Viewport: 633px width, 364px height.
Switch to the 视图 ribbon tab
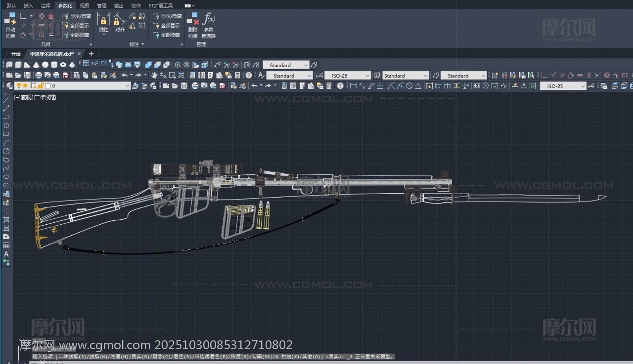point(85,5)
